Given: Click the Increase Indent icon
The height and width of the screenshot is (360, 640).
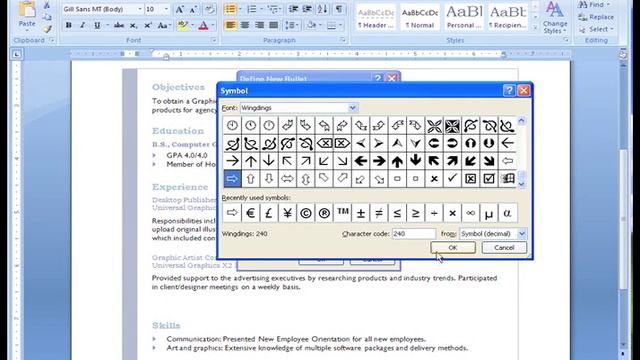Looking at the screenshot, I should [307, 9].
